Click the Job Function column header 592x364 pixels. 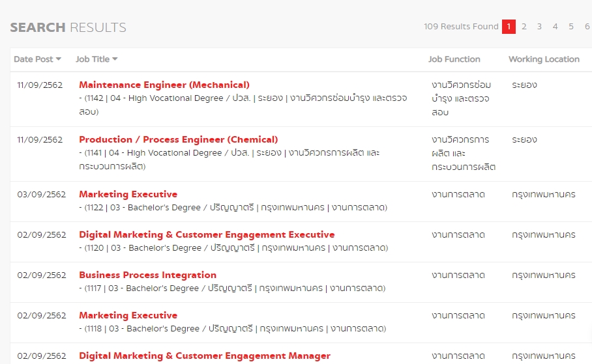[x=454, y=59]
